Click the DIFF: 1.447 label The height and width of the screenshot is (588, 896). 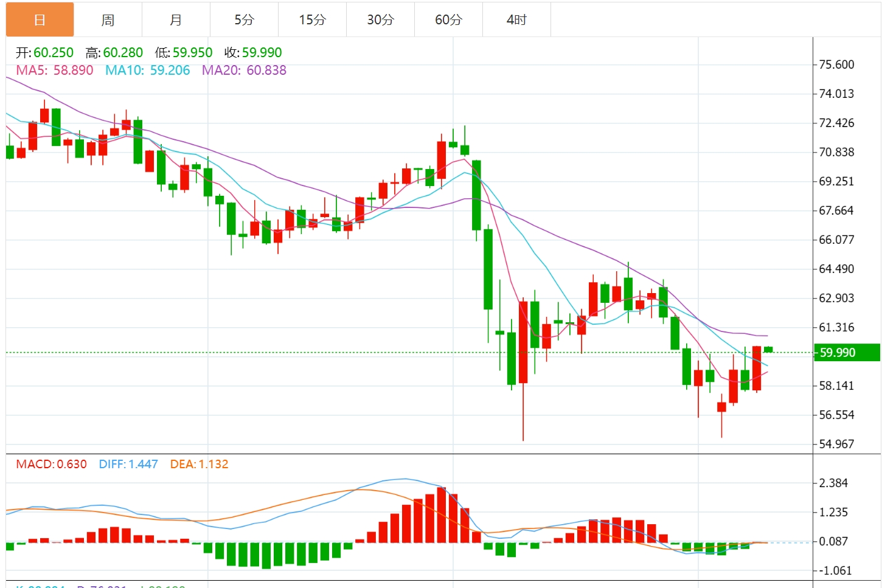[x=128, y=465]
